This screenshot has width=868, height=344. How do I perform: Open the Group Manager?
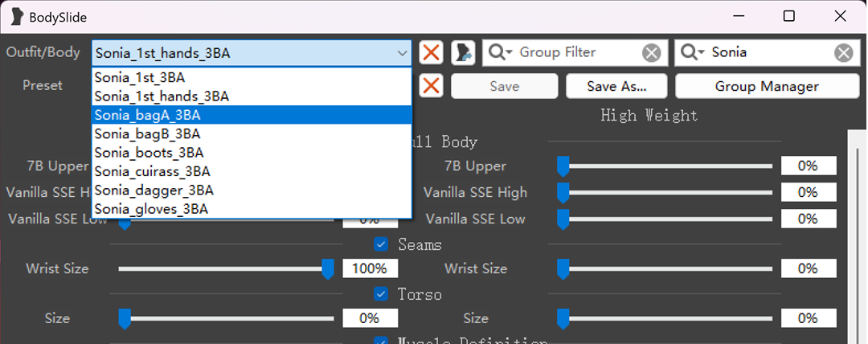point(767,86)
